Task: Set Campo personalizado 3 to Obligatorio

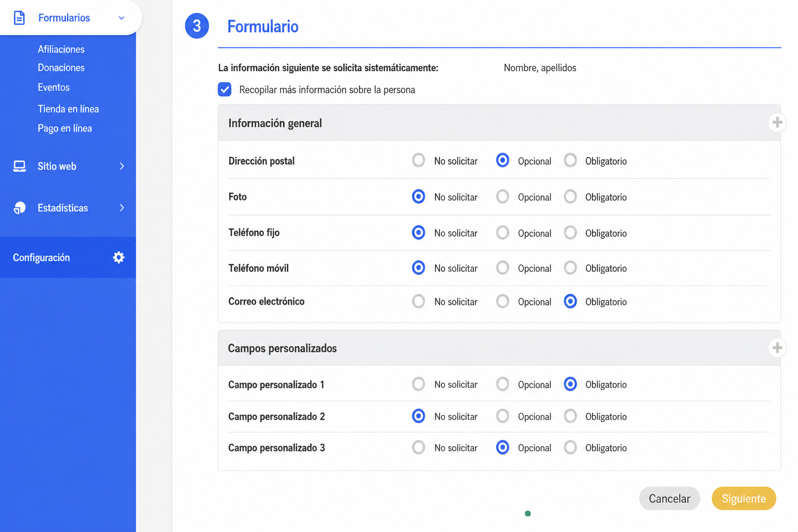Action: point(570,447)
